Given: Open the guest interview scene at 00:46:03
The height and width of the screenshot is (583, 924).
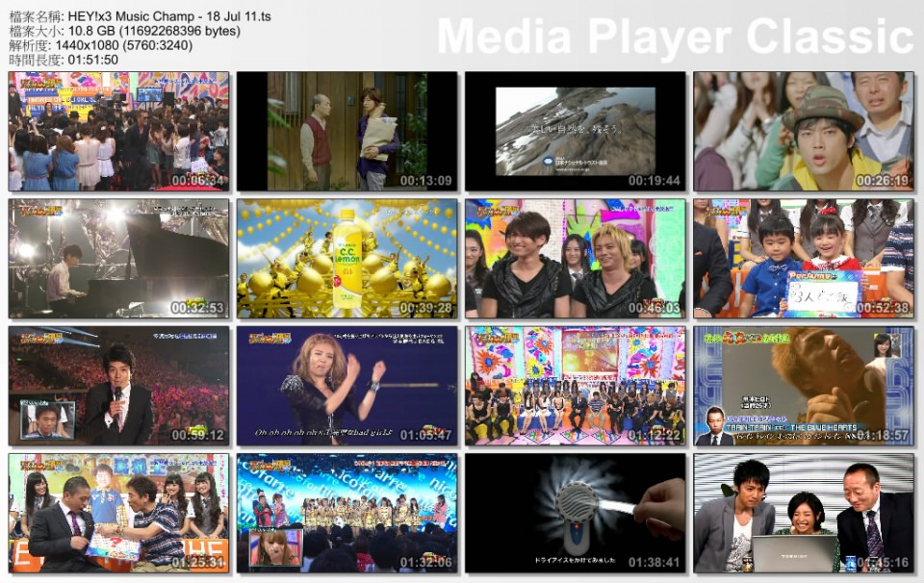Looking at the screenshot, I should point(574,258).
